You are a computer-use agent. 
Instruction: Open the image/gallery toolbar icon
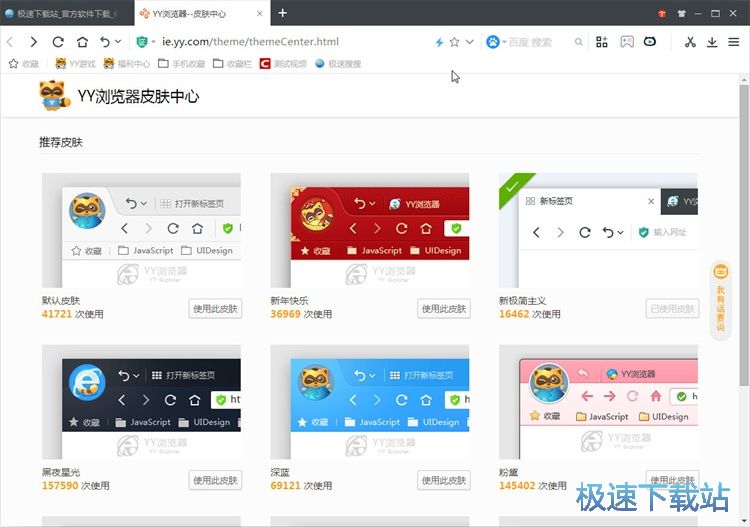(x=627, y=42)
